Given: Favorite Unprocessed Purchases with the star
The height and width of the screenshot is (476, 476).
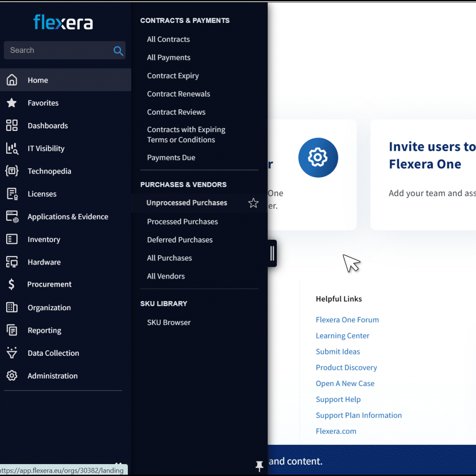Looking at the screenshot, I should (253, 203).
